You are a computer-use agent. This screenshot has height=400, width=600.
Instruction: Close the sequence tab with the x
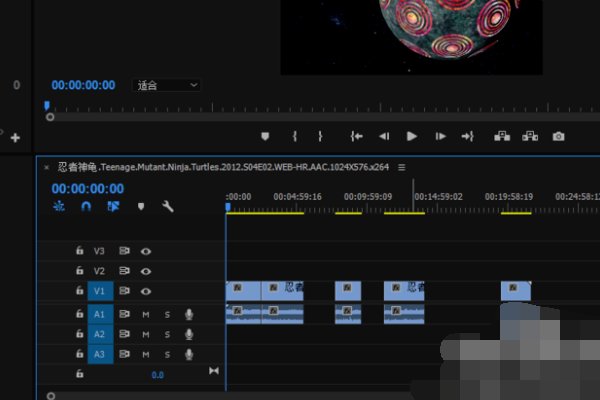pos(46,167)
